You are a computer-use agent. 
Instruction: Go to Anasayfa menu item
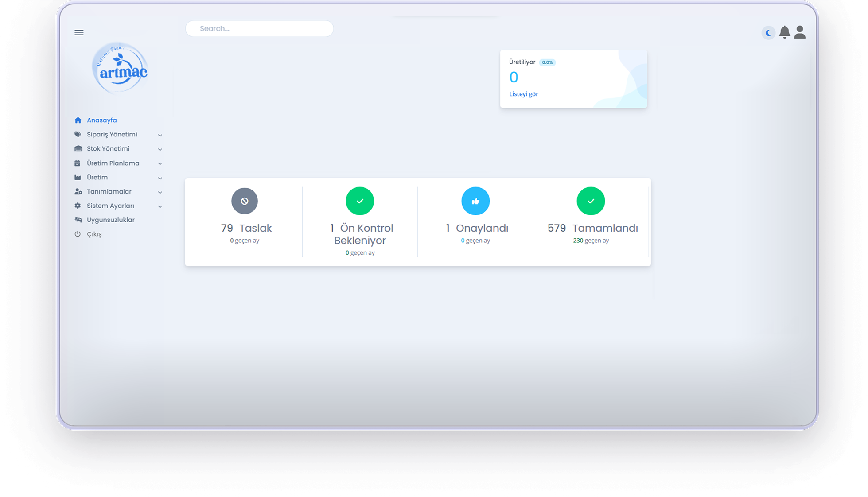point(101,120)
